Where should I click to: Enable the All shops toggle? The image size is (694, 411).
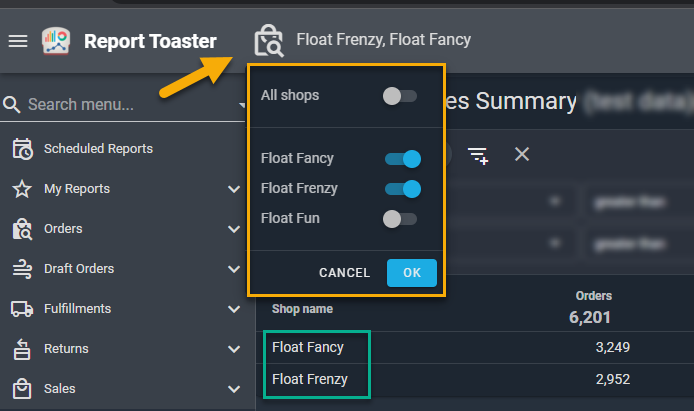400,96
